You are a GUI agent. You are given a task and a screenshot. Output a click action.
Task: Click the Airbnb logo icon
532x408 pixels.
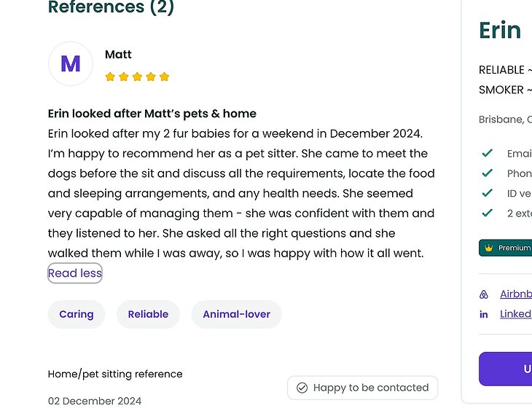484,294
